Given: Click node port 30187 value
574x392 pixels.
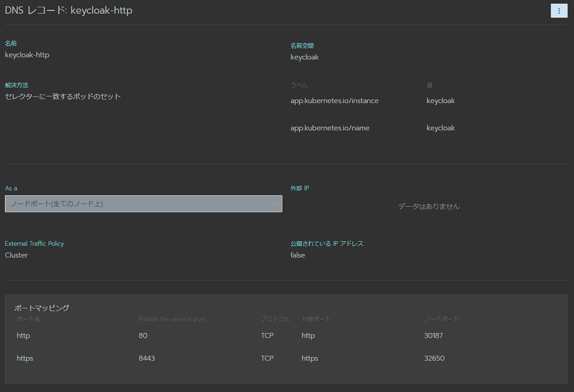Looking at the screenshot, I should coord(433,336).
